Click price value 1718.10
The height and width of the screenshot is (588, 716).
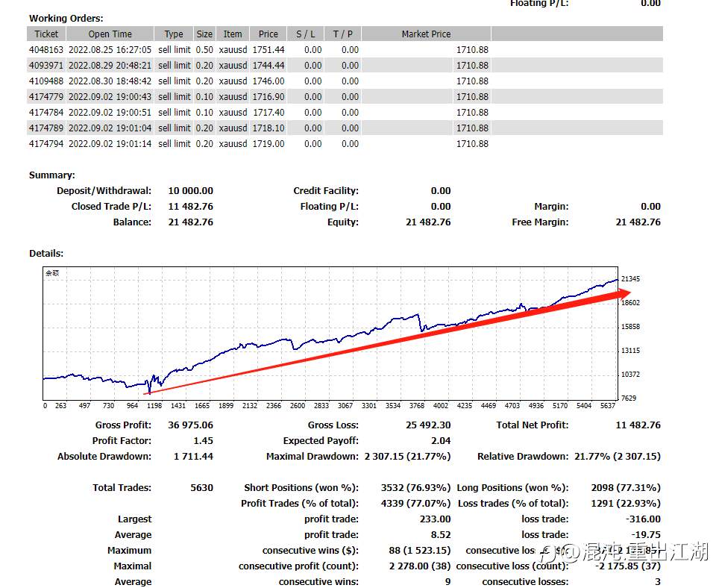pos(268,128)
